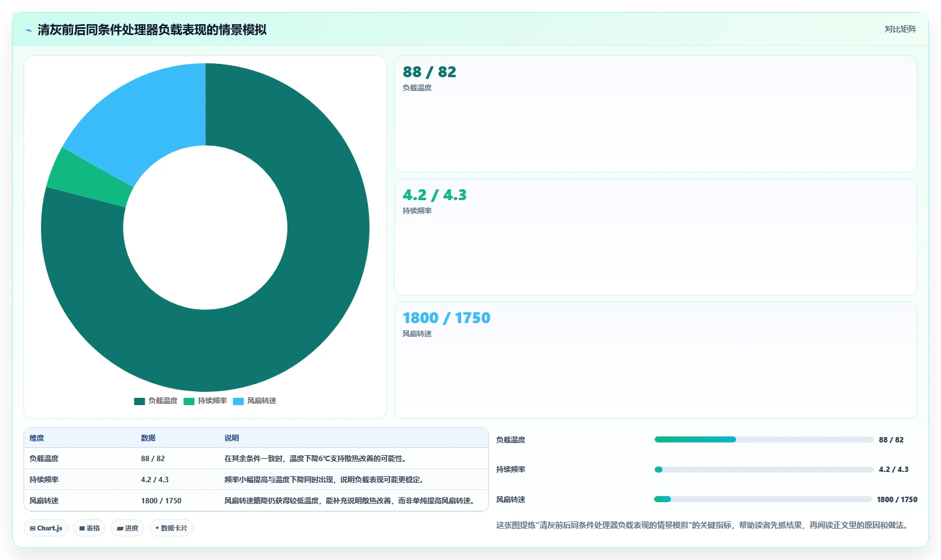Click the 负载温度 label beside progress bar
Image resolution: width=941 pixels, height=560 pixels.
[511, 440]
